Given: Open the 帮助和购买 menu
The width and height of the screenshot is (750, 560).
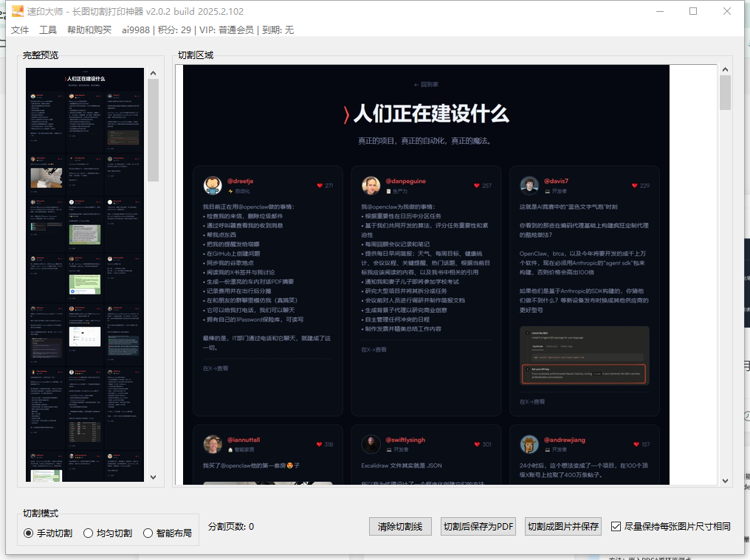Looking at the screenshot, I should (x=89, y=30).
